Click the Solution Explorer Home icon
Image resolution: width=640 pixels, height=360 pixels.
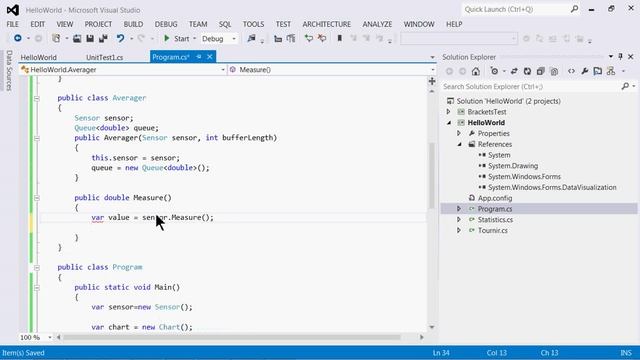tap(476, 71)
